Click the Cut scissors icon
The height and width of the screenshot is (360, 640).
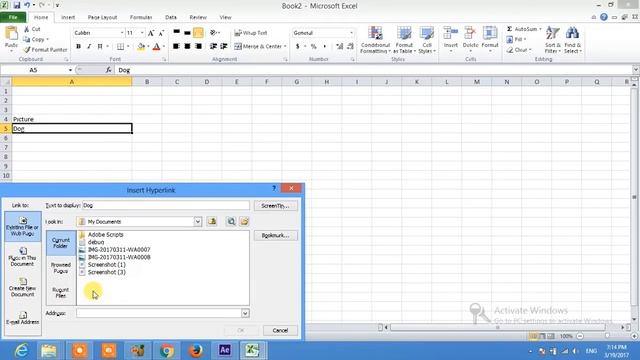(27, 29)
